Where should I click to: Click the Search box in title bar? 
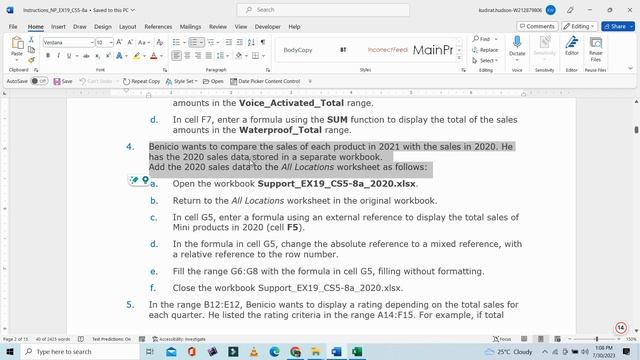coord(323,10)
